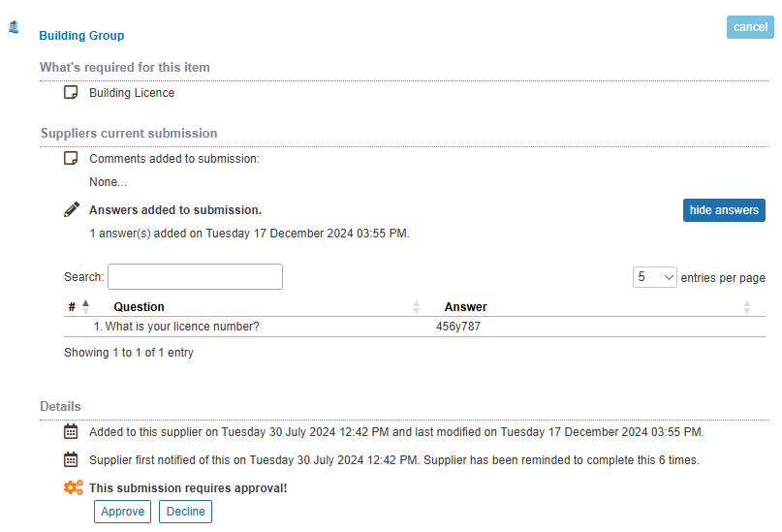Click the calendar icon beside Added to supplier
Image resolution: width=782 pixels, height=532 pixels.
pos(71,431)
